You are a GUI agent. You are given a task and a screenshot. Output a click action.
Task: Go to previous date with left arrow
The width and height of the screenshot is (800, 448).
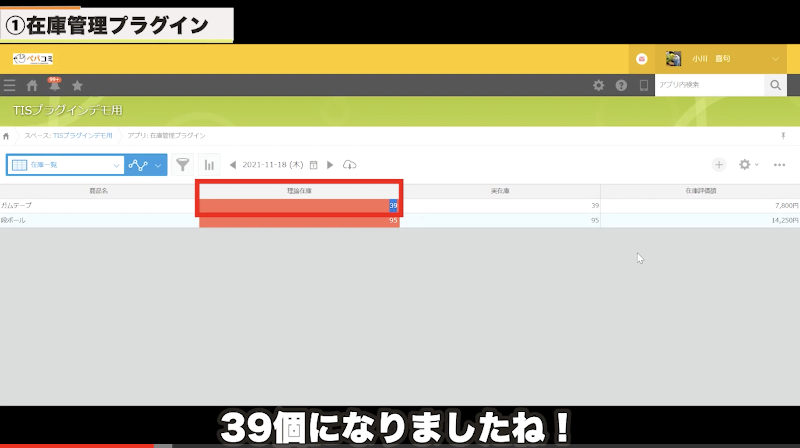233,165
